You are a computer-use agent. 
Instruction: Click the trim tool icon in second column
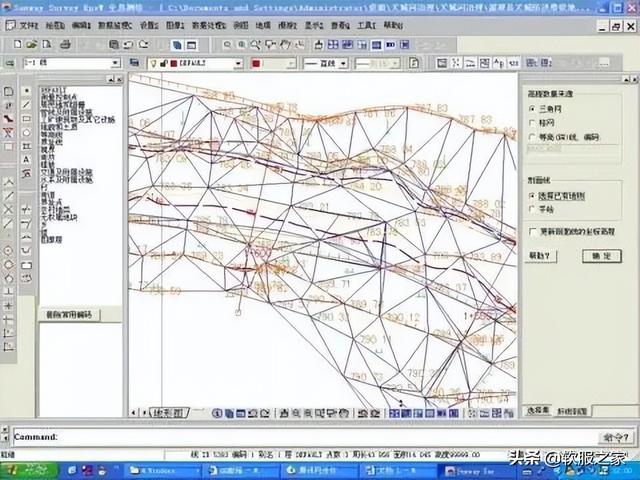pos(27,209)
